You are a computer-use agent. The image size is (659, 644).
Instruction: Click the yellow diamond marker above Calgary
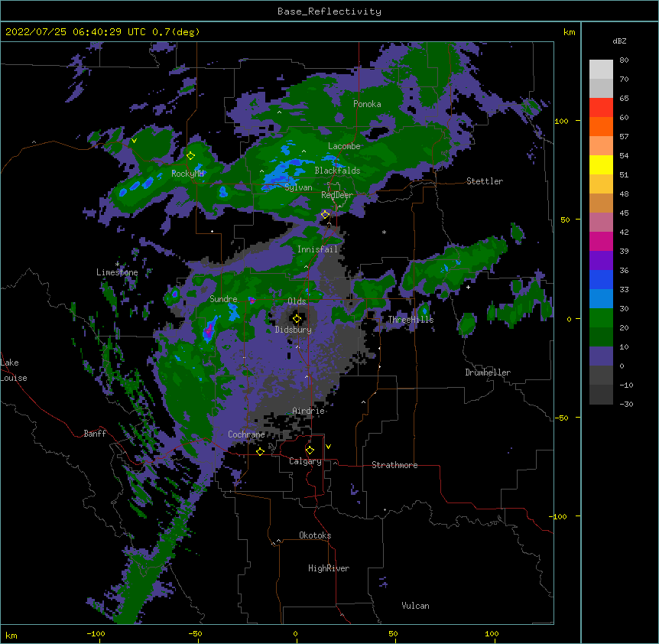[310, 450]
